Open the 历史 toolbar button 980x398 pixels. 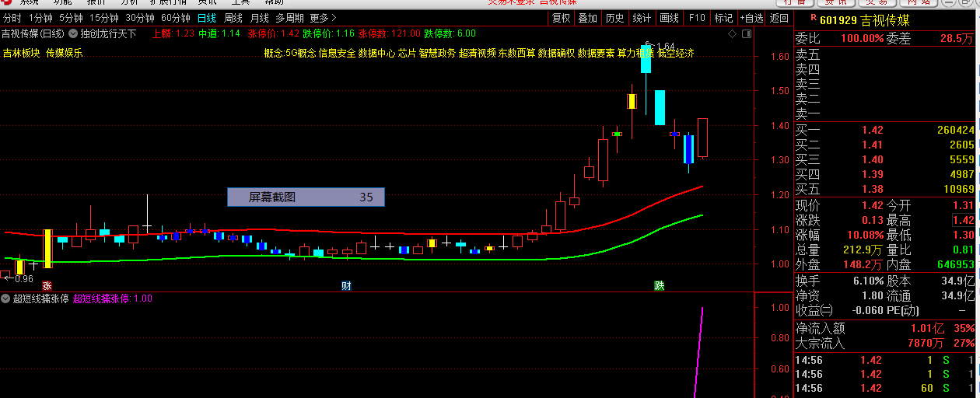click(x=614, y=18)
